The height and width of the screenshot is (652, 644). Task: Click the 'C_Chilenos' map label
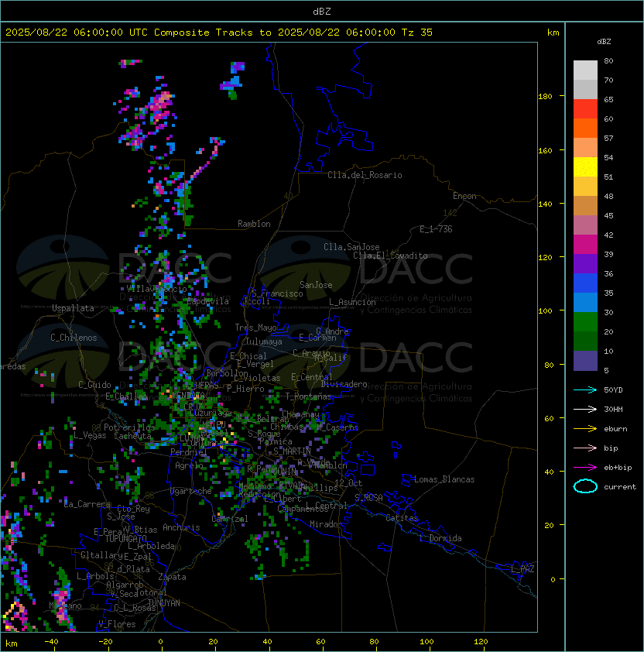click(74, 338)
